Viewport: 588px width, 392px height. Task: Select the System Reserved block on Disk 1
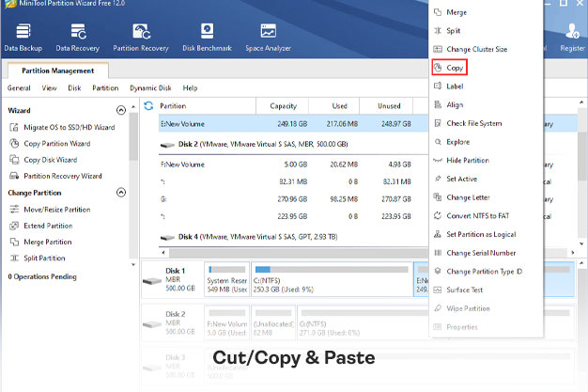227,280
